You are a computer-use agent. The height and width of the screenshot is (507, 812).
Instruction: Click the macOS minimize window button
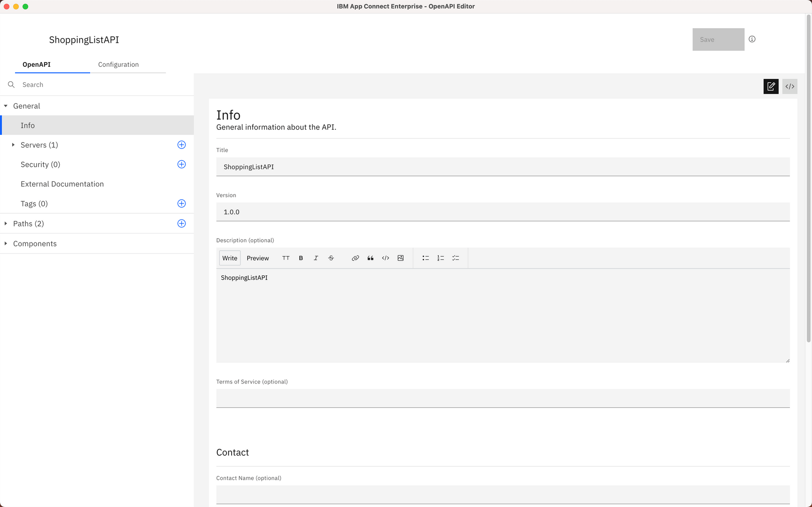[x=16, y=7]
